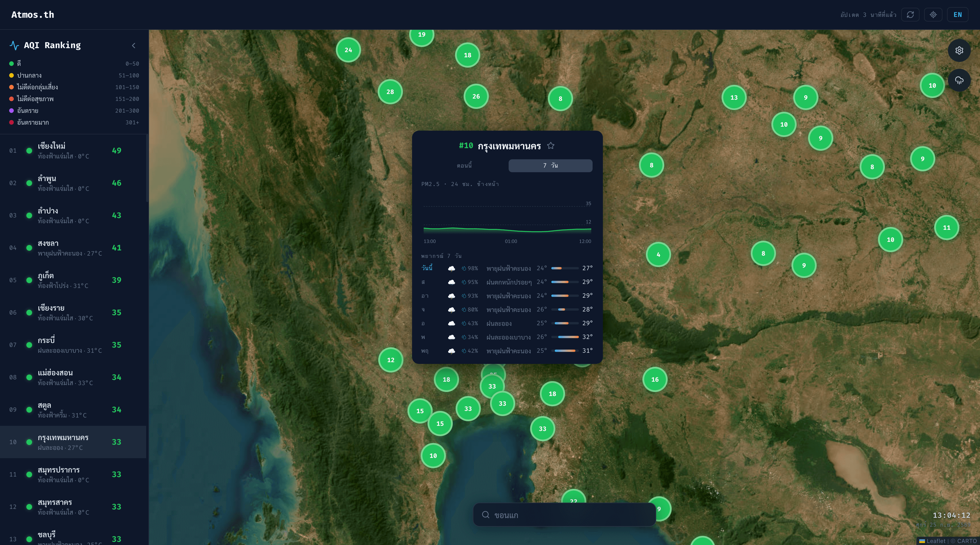Click map marker with value 24
The image size is (980, 545).
pos(348,50)
